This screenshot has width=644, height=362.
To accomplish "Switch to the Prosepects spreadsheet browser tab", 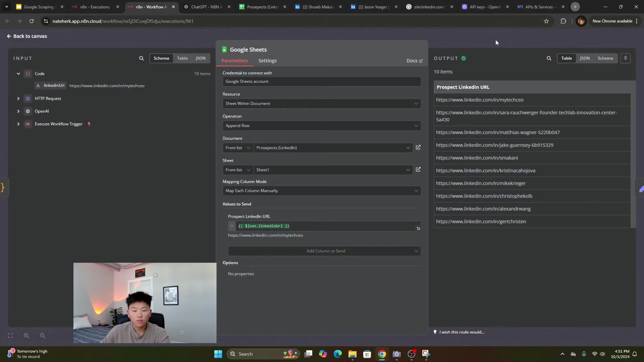I will pos(263,7).
